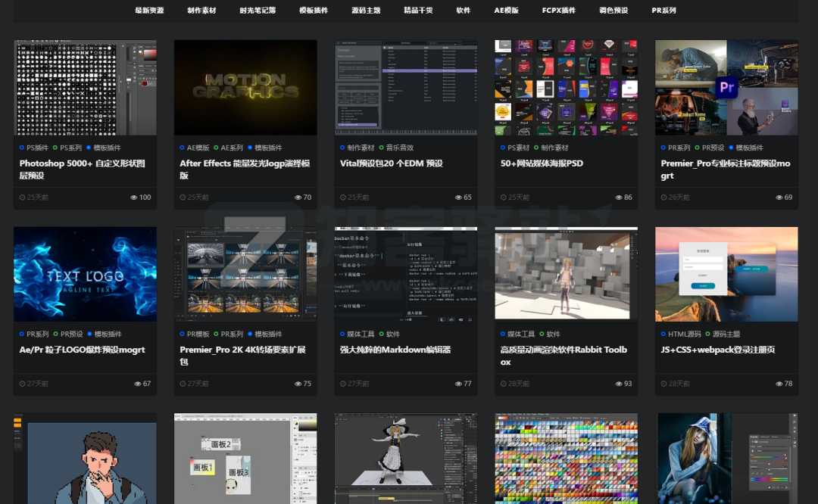Click the clock icon on the JS+CSS+webpack card
818x504 pixels.
(664, 384)
